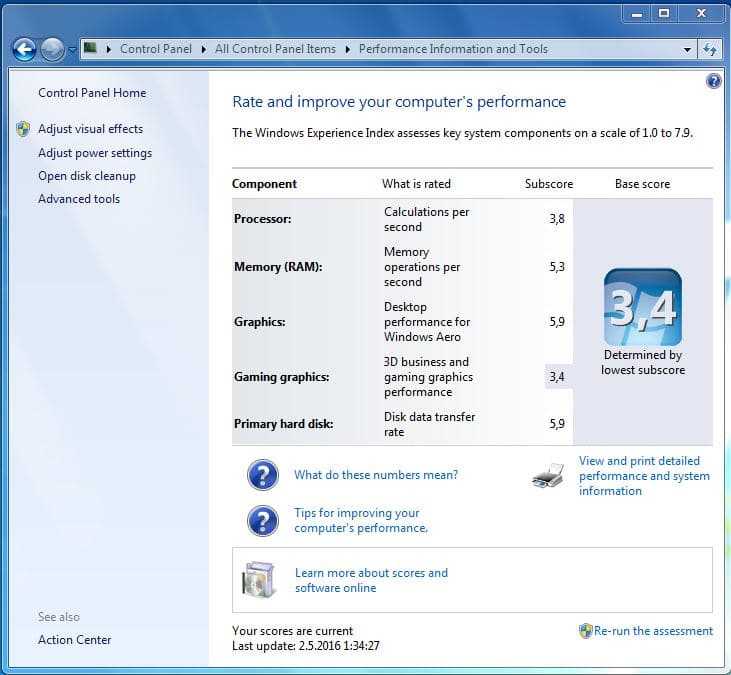The height and width of the screenshot is (675, 731).
Task: Click the Forward navigation arrow button
Action: [52, 49]
